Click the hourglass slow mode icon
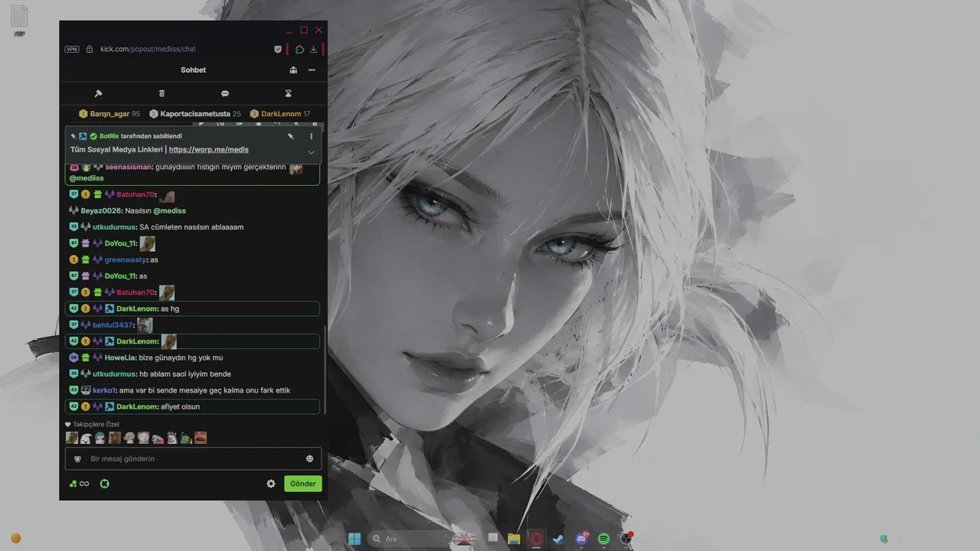980x551 pixels. click(x=289, y=93)
